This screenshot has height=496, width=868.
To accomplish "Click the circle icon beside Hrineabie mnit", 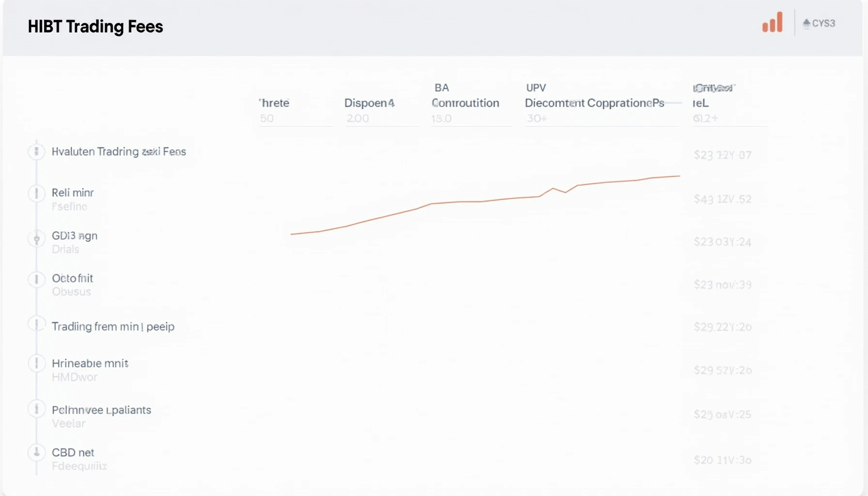I will (36, 363).
